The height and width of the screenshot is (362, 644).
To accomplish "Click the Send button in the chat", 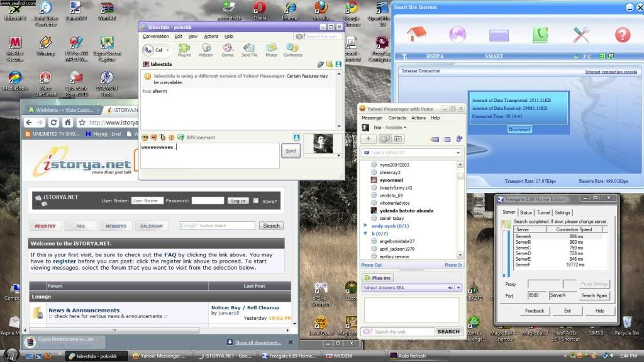I will tap(291, 151).
